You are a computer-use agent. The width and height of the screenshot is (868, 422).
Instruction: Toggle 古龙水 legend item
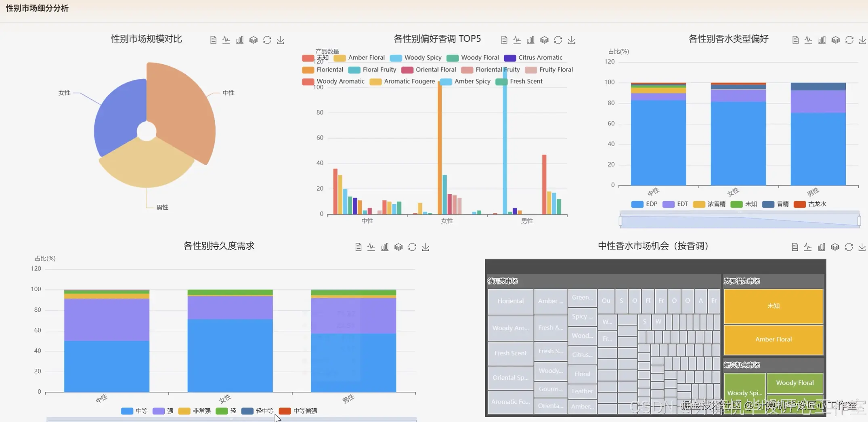(810, 204)
